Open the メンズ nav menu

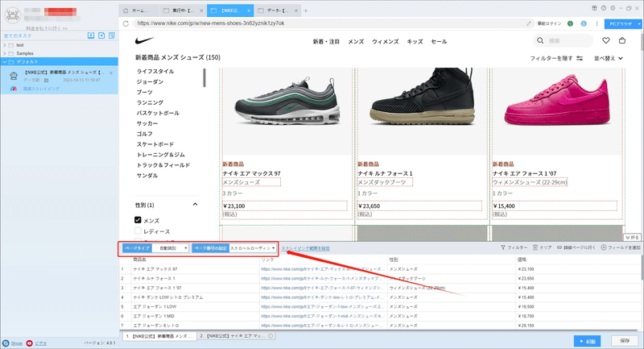356,42
